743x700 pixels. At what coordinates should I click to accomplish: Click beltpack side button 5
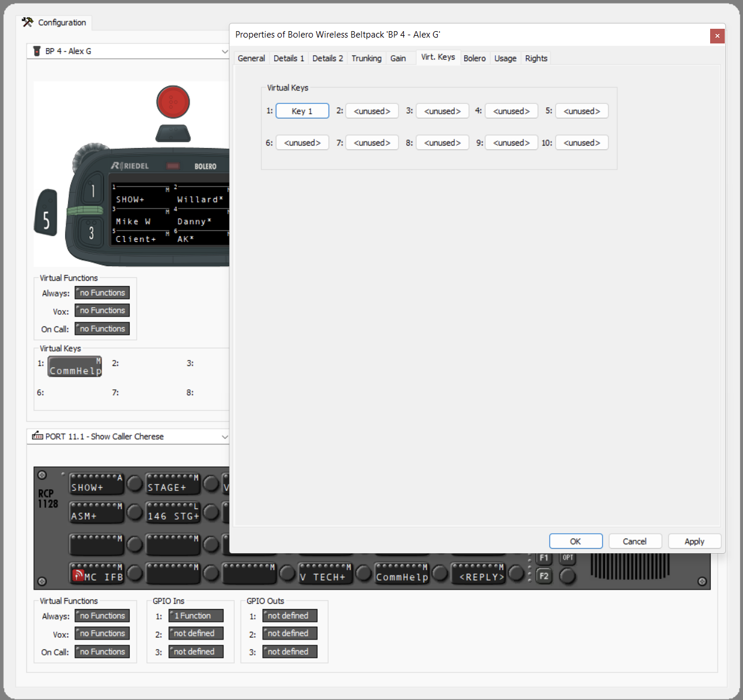coord(46,213)
